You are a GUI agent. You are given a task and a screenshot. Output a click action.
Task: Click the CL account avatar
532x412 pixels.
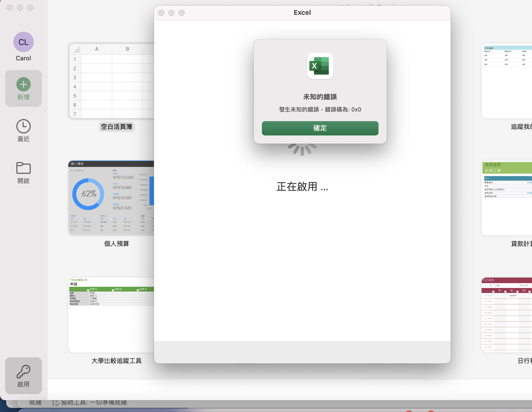point(24,42)
